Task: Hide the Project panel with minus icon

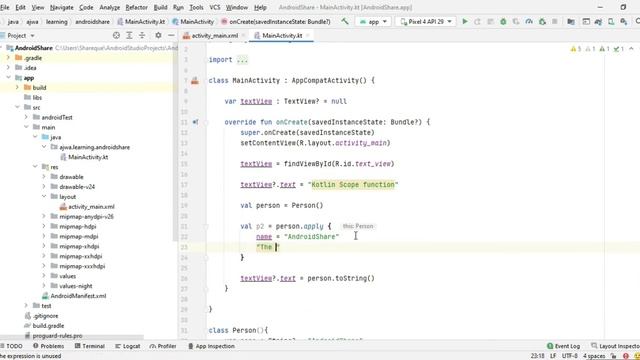Action: (x=171, y=36)
